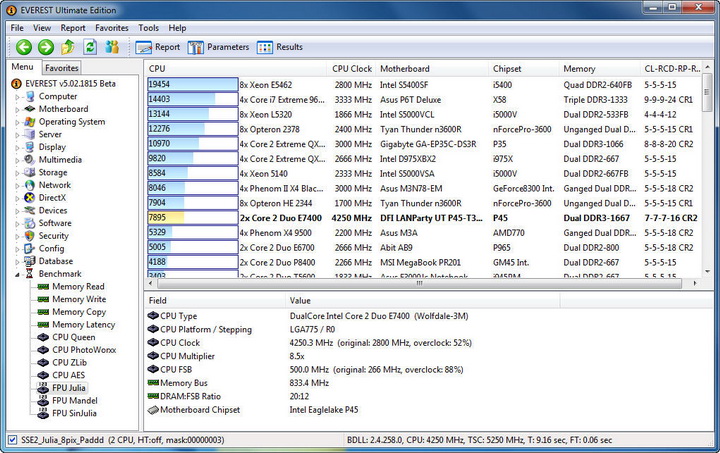Click the Display monitor icon
720x453 pixels.
(x=30, y=147)
